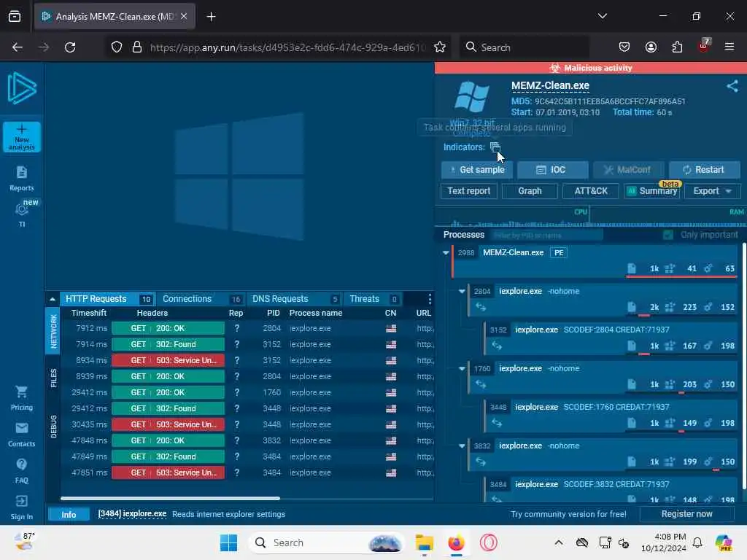The image size is (747, 560).
Task: Reload the page in the browser
Action: (x=70, y=47)
